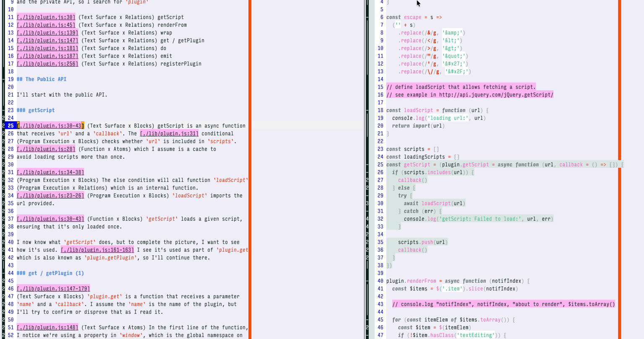Fold the 'get / getPlugin (1)' section marker
644x339 pixels.
pos(3,273)
